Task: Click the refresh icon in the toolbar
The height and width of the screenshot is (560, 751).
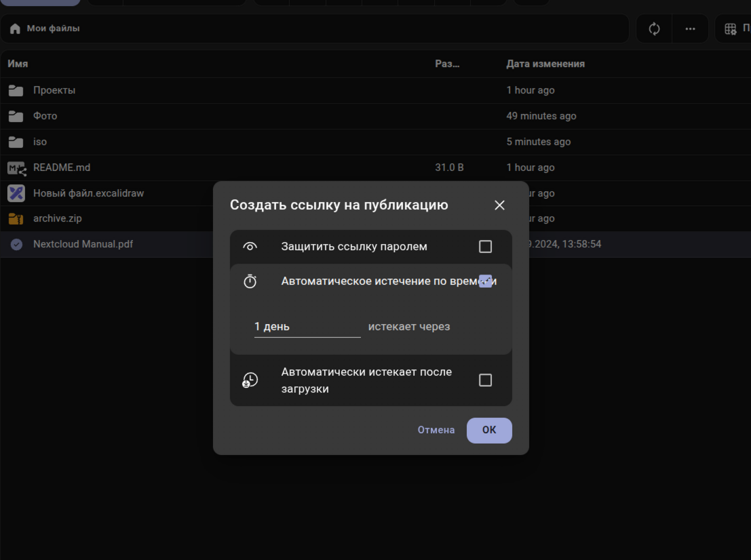Action: point(654,29)
